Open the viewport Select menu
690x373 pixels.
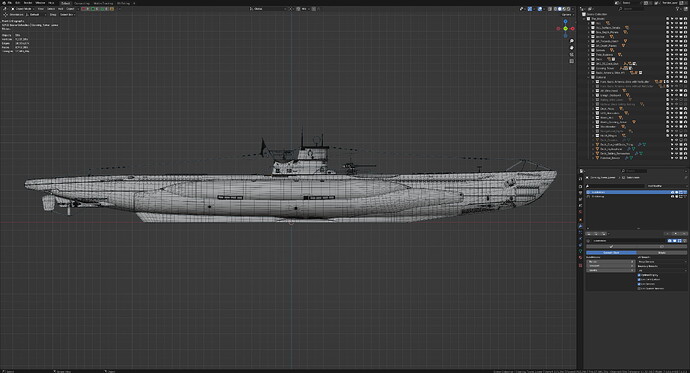point(51,9)
